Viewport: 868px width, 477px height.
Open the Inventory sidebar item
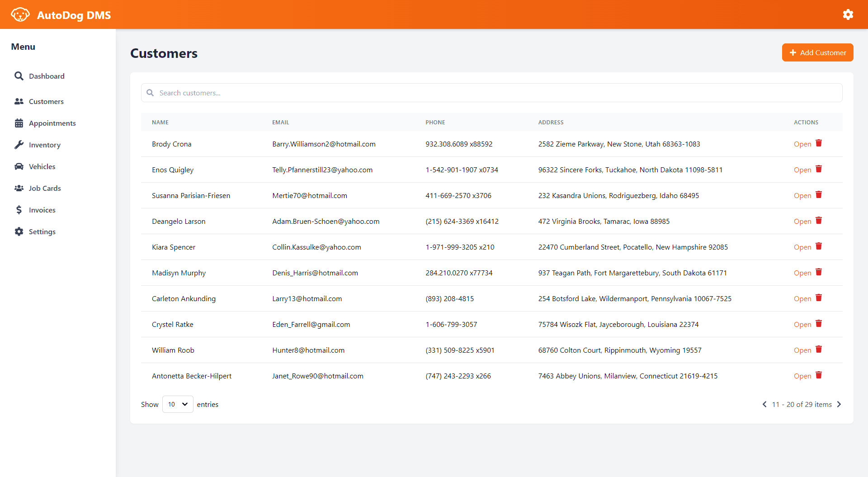[44, 145]
